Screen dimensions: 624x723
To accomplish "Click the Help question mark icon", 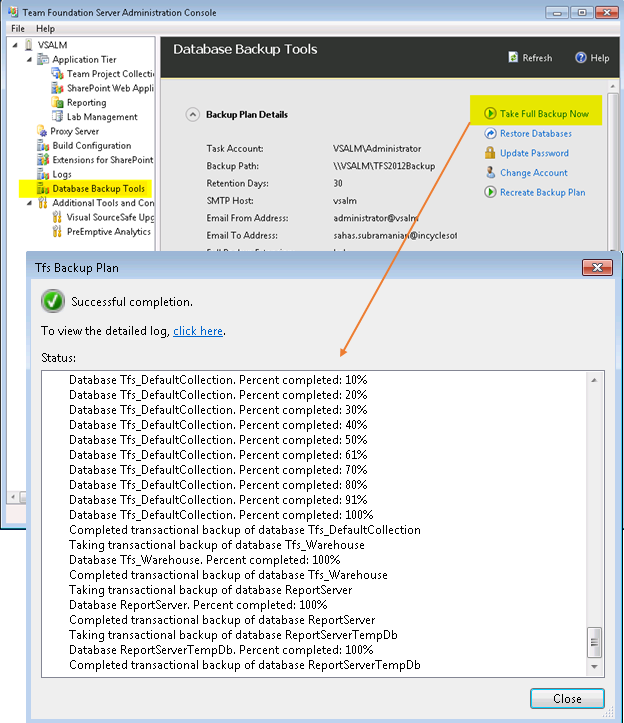I will 580,58.
